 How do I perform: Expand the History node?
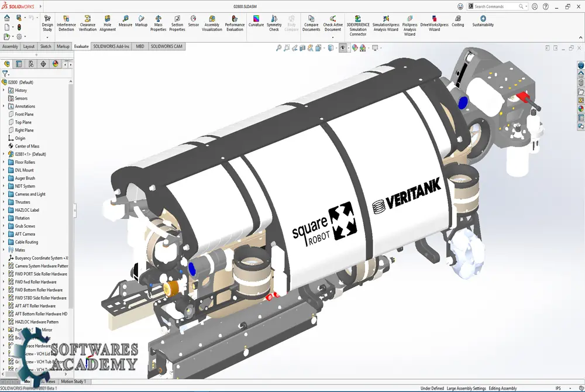coord(4,90)
